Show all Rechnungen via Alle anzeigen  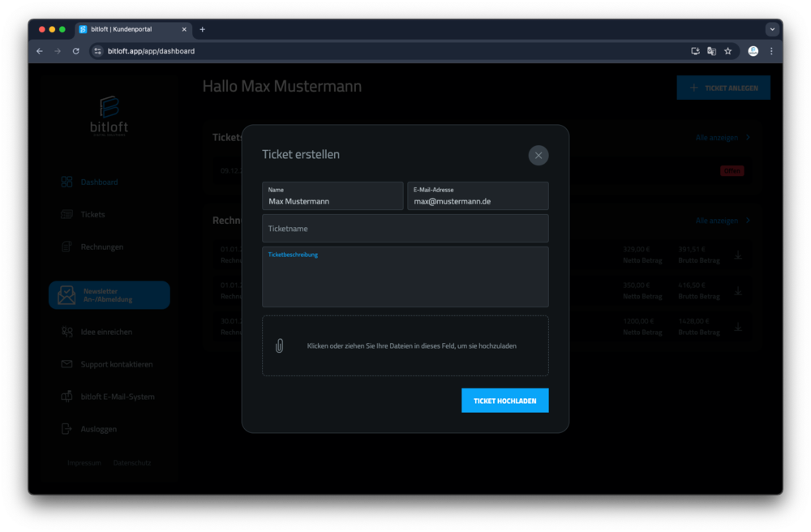(x=716, y=221)
